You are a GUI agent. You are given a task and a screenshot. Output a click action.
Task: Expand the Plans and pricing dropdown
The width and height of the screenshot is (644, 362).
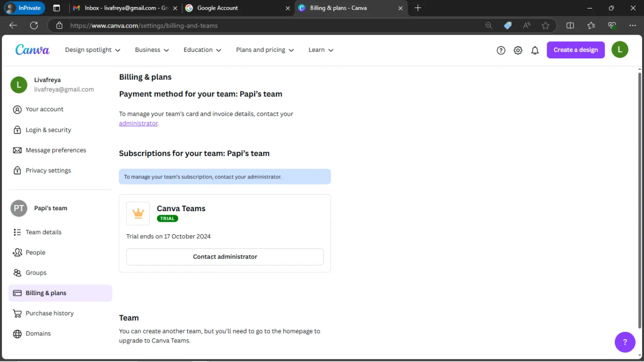click(265, 50)
